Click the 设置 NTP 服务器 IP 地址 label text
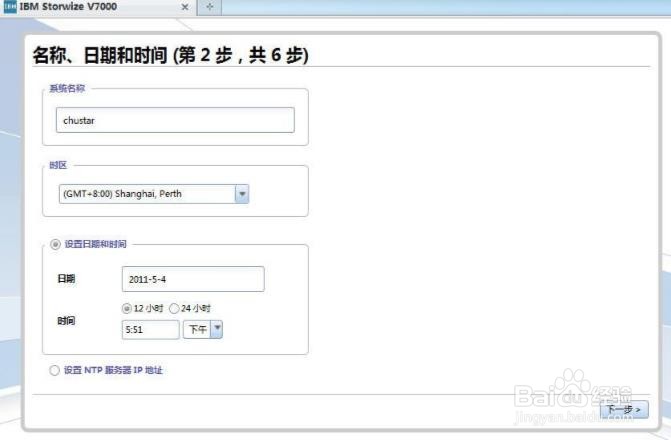 point(113,370)
